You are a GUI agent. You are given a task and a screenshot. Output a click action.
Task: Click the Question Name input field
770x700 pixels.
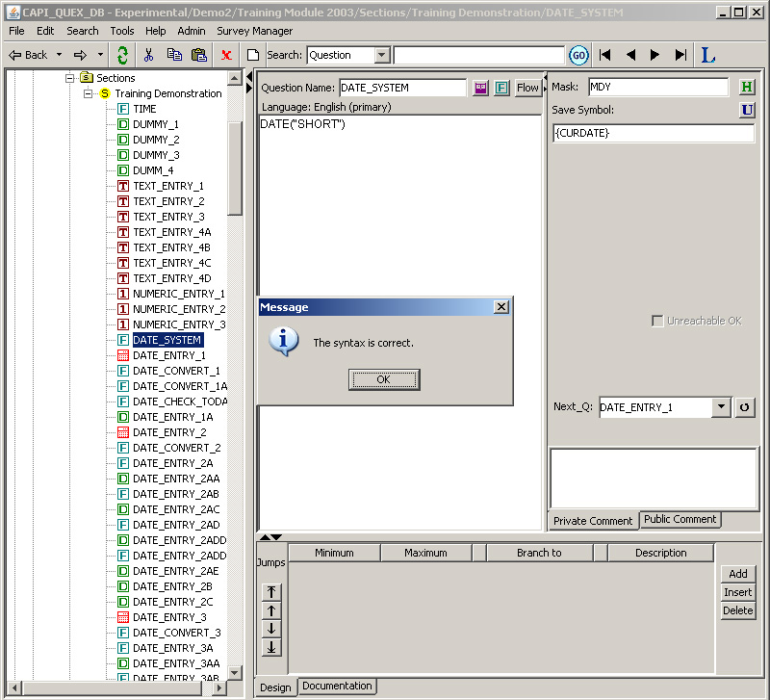click(x=402, y=88)
